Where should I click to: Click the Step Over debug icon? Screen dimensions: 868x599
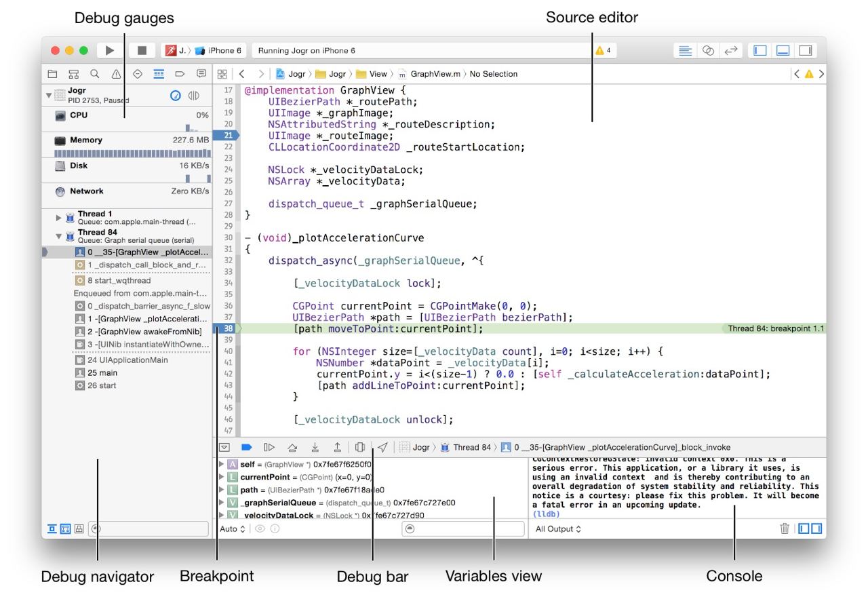292,447
